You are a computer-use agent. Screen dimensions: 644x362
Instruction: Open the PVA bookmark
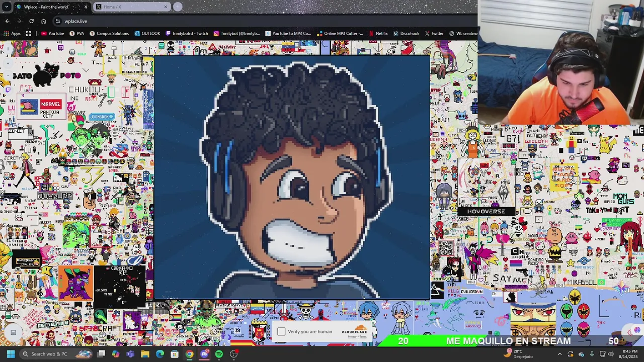tap(76, 34)
